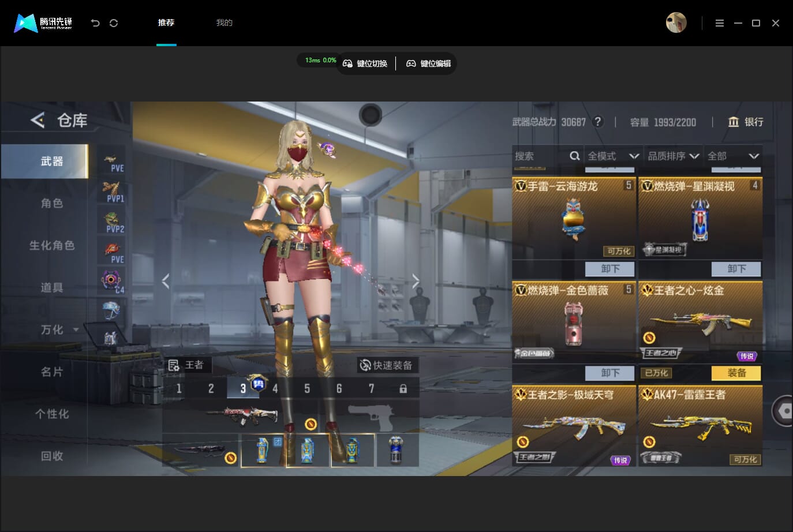Switch to loadout slot 5
793x532 pixels.
(x=307, y=388)
